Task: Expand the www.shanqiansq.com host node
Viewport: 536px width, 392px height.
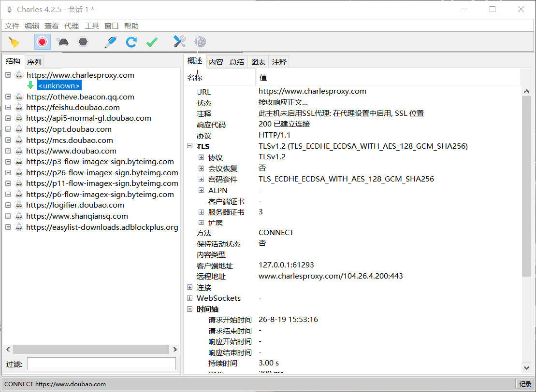Action: 8,216
